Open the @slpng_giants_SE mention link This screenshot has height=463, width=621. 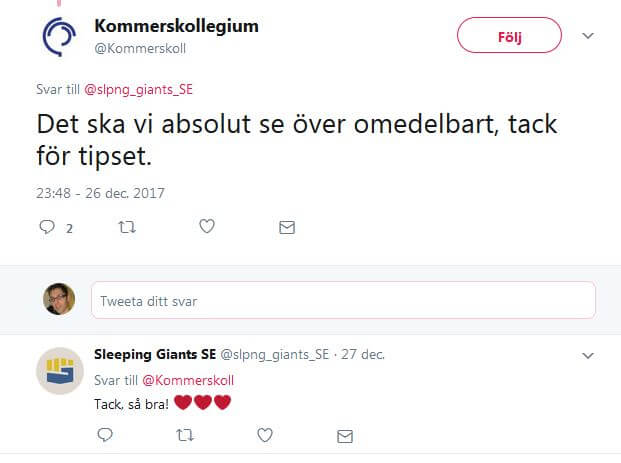click(x=139, y=89)
